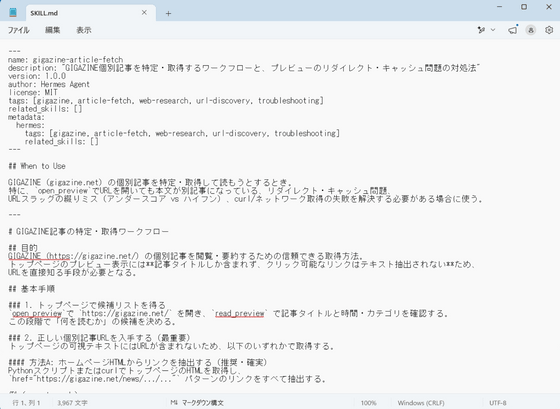The height and width of the screenshot is (409, 560).
Task: Click the AI rewrite icon in toolbar
Action: coord(481,30)
